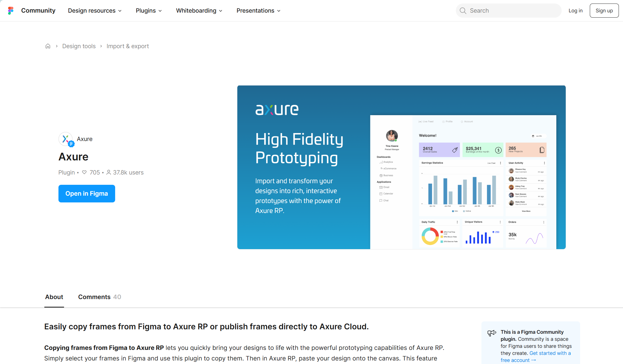Expand the Design resources menu

point(95,11)
